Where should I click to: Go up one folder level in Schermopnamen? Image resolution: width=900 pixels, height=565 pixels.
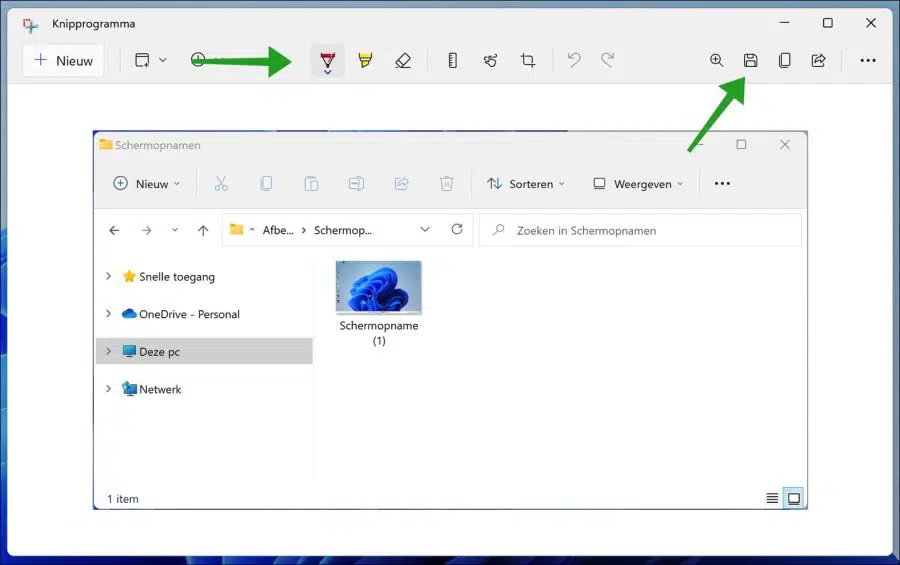[x=203, y=230]
